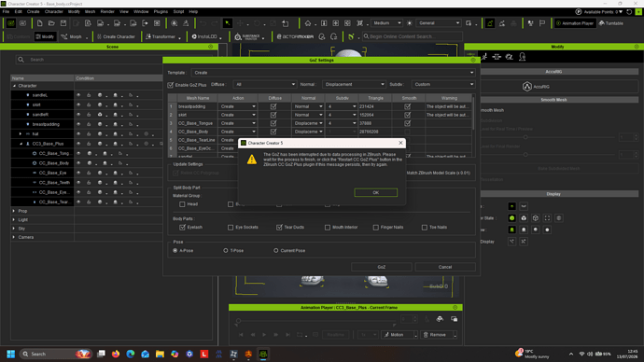Open Subdiv dropdown for skirt row
644x362 pixels.
(342, 115)
